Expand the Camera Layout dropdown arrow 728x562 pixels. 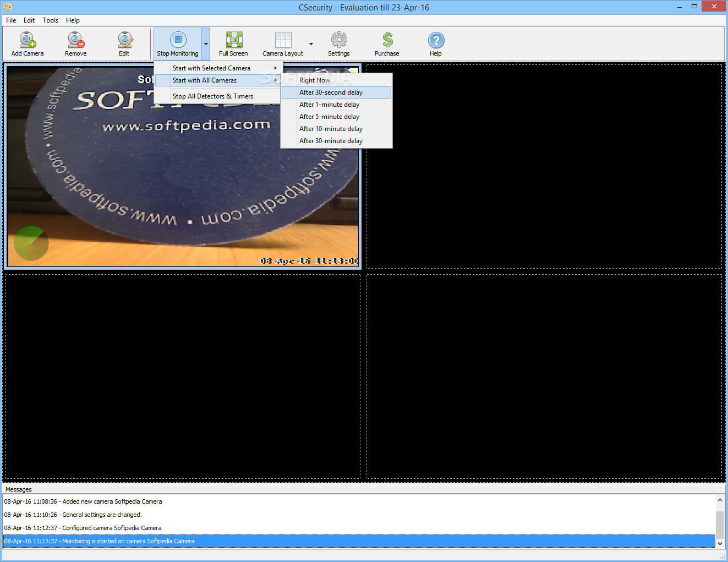point(311,44)
